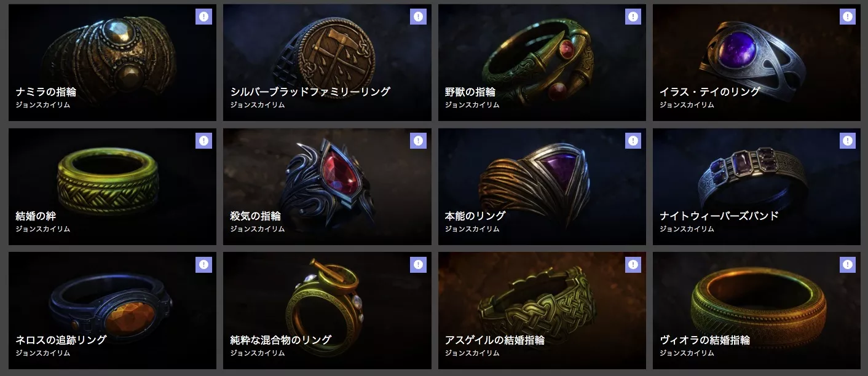Click ジョンスカイリム author under ナイトウィーバーズバンド
This screenshot has height=376, width=868.
687,229
